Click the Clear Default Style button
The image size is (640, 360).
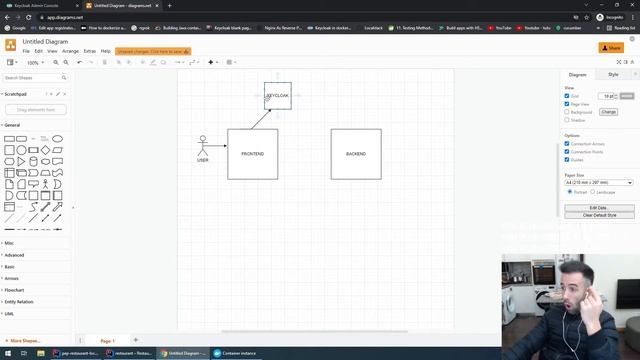click(x=599, y=215)
